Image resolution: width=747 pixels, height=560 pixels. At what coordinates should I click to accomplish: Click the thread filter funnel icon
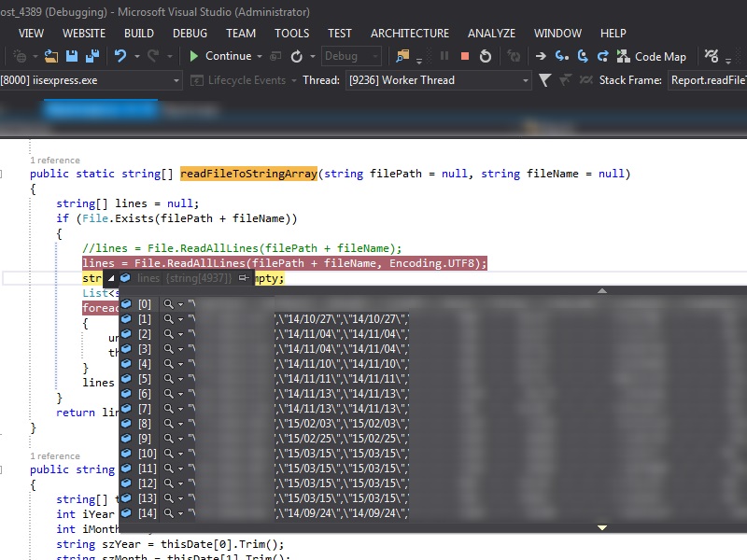544,80
